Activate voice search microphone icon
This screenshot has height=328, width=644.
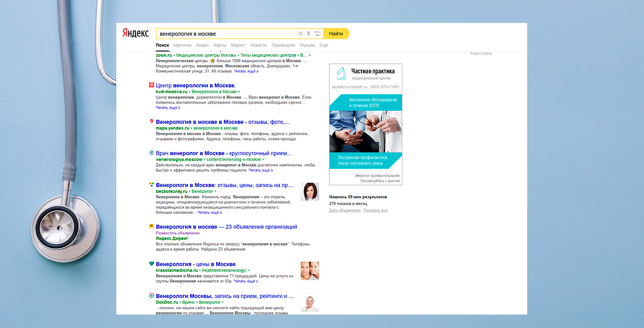click(x=309, y=34)
